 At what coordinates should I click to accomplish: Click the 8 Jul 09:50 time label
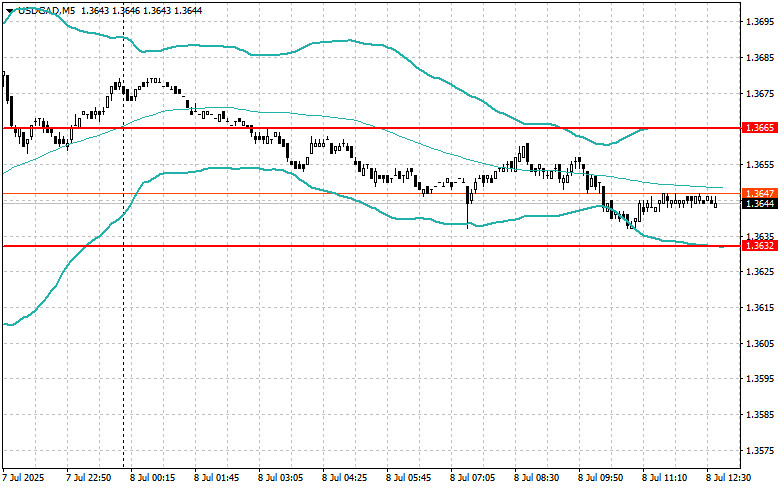[x=600, y=478]
